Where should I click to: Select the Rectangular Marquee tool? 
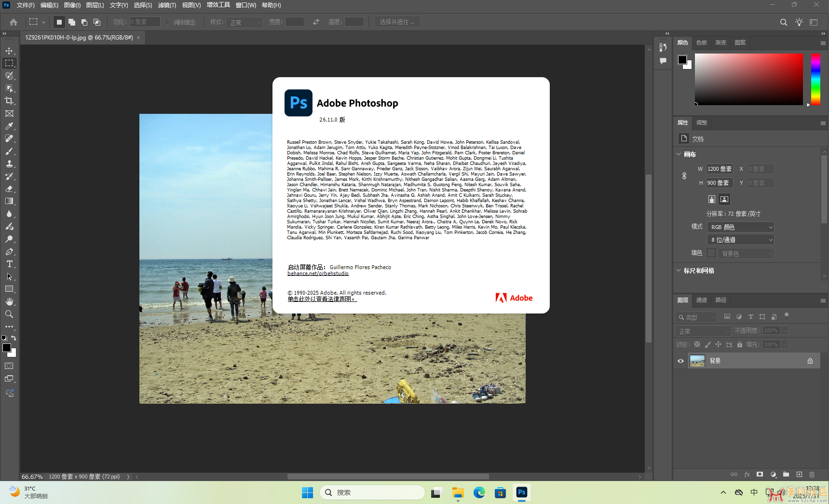(9, 63)
